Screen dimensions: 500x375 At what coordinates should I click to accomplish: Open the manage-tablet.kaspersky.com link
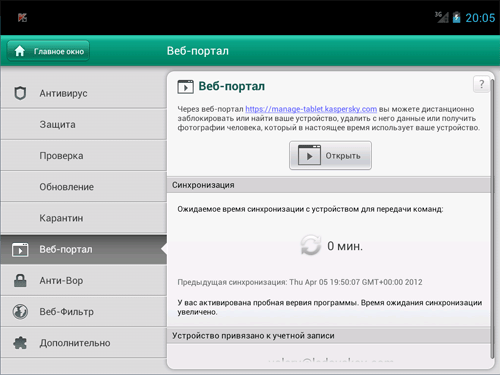[x=311, y=109]
